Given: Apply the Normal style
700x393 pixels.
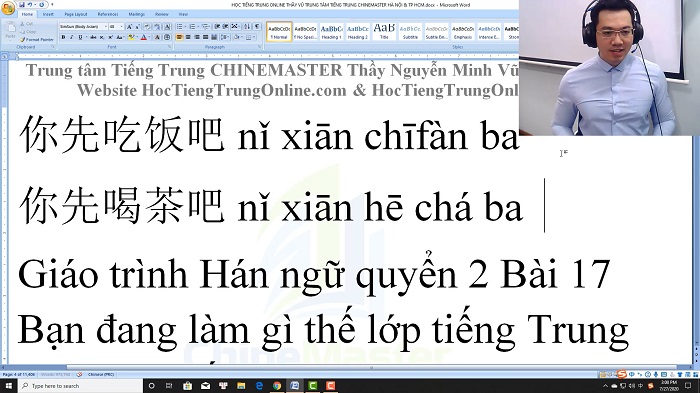Looking at the screenshot, I should coord(279,32).
